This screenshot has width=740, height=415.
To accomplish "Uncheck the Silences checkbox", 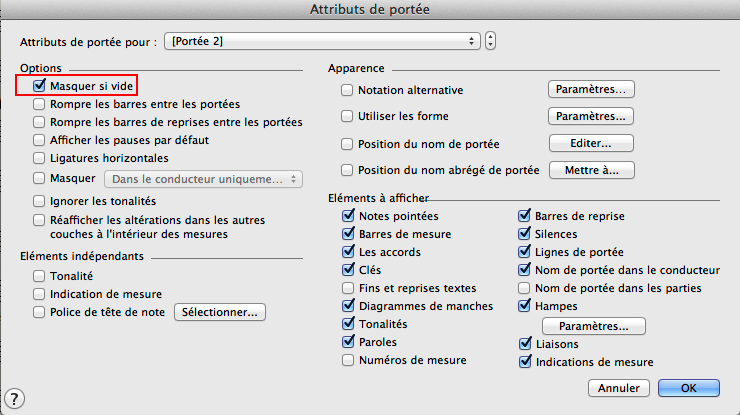I will 524,234.
